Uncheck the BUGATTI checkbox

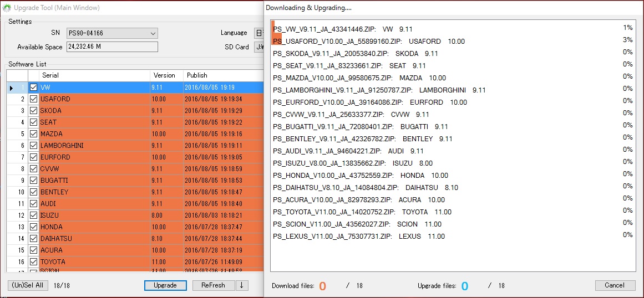(x=33, y=181)
